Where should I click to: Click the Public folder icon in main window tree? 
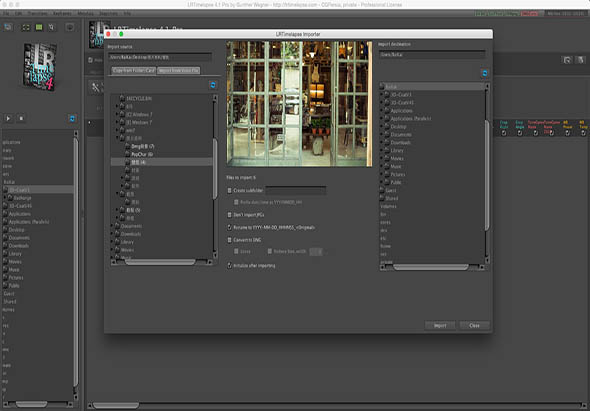tap(5, 285)
